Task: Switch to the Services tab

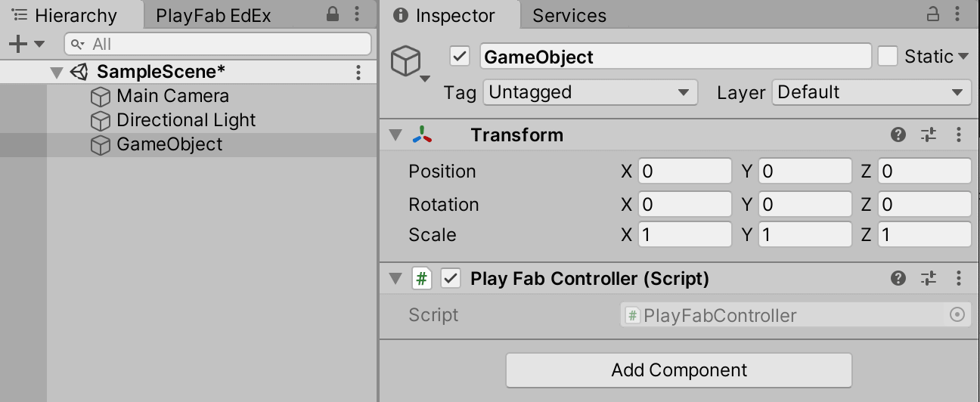Action: (569, 16)
